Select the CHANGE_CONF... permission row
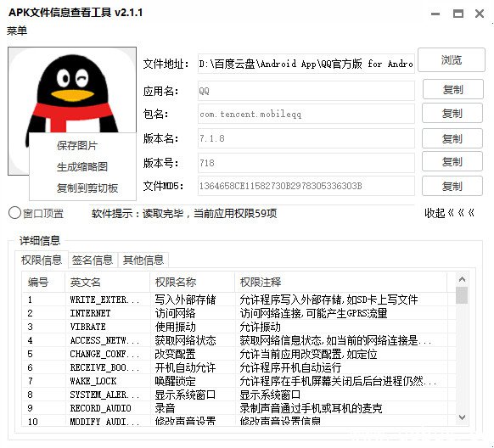 239,354
